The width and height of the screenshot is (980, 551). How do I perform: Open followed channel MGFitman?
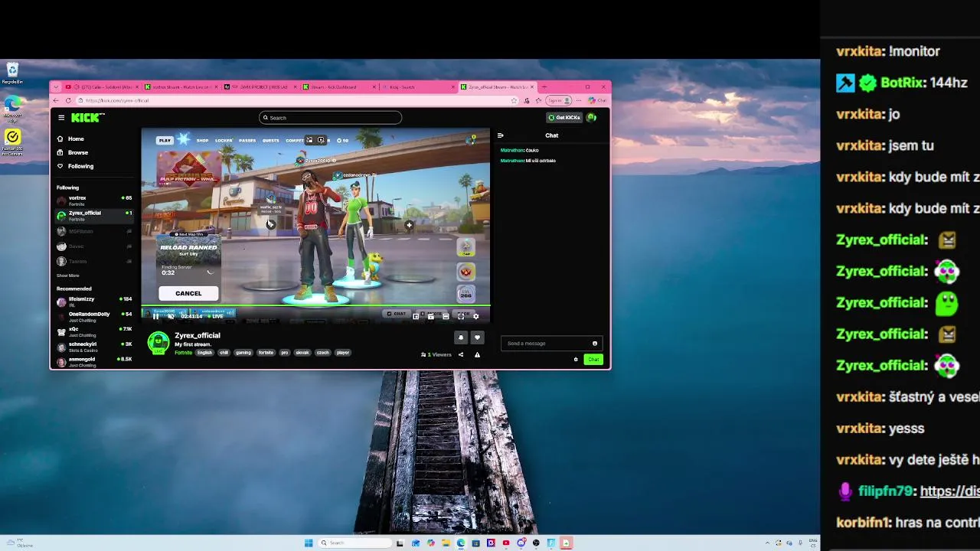[93, 231]
